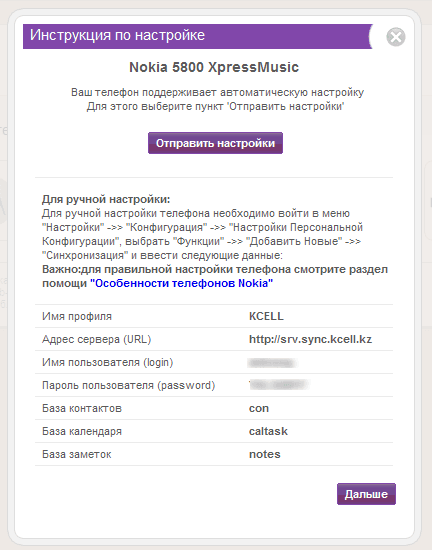The image size is (432, 550).
Task: Click the blurred login value
Action: click(272, 362)
